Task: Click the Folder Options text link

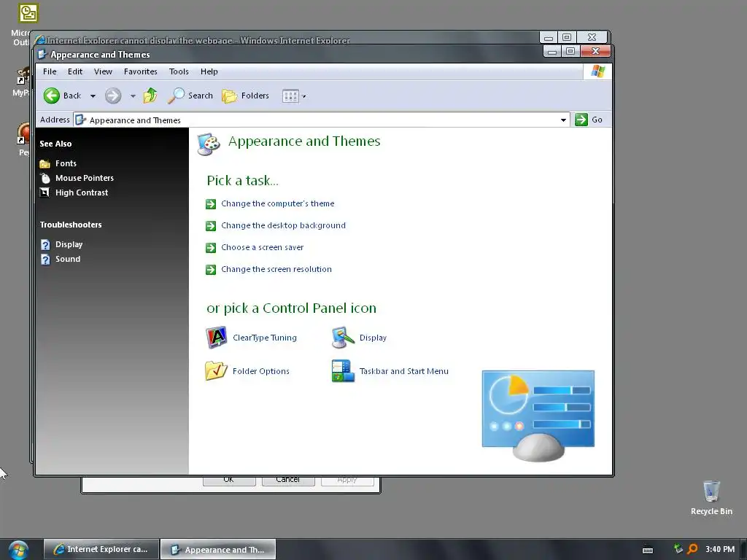Action: coord(261,371)
